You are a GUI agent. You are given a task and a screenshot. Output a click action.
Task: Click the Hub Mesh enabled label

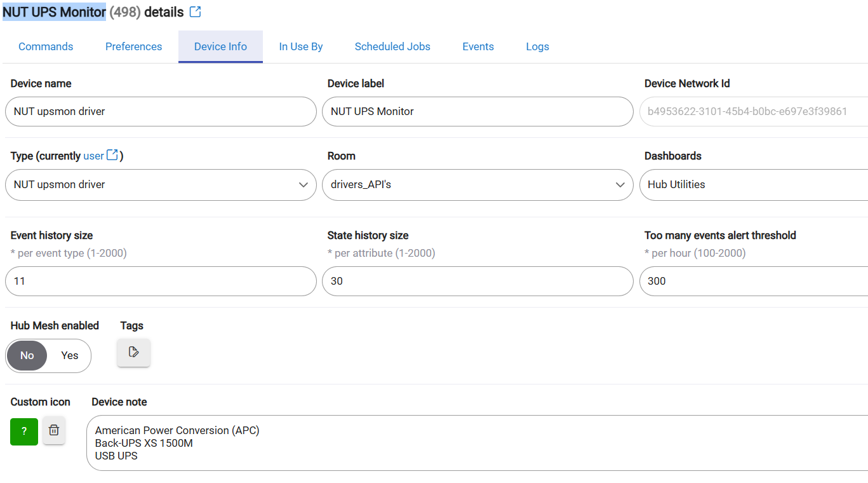(55, 325)
